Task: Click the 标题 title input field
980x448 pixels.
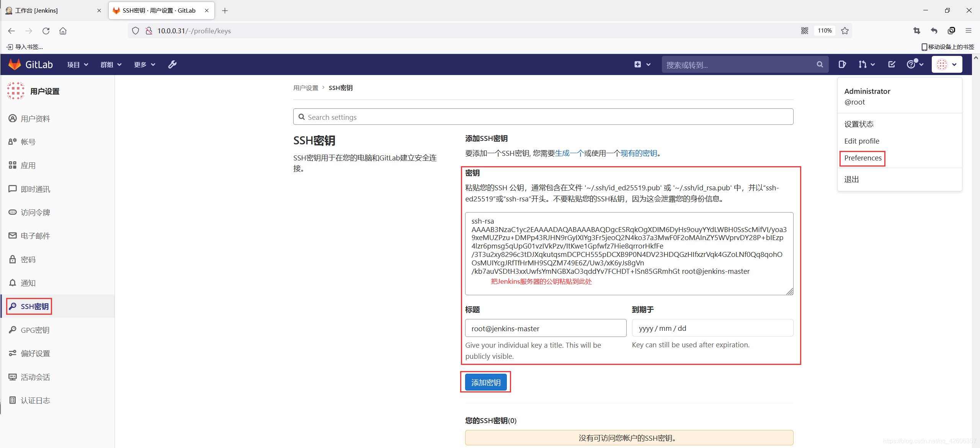Action: (x=546, y=328)
